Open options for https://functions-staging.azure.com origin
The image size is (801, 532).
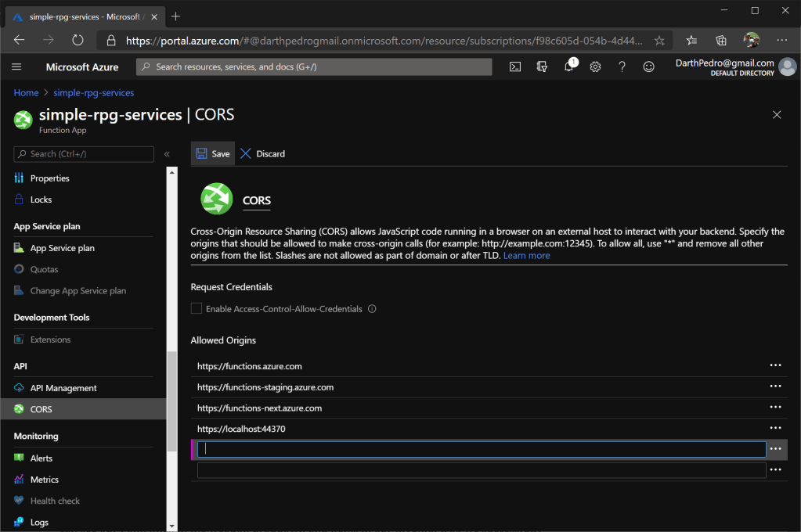point(775,386)
